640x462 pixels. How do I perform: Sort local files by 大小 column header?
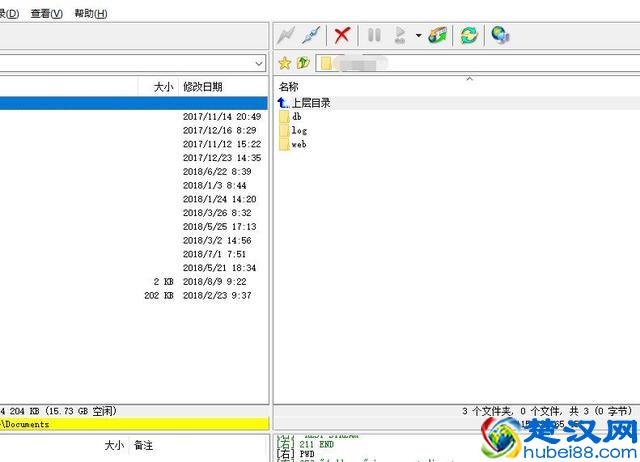click(x=163, y=87)
